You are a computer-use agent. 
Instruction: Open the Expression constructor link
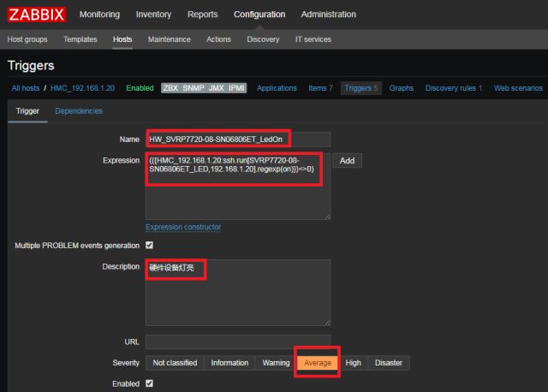point(183,227)
